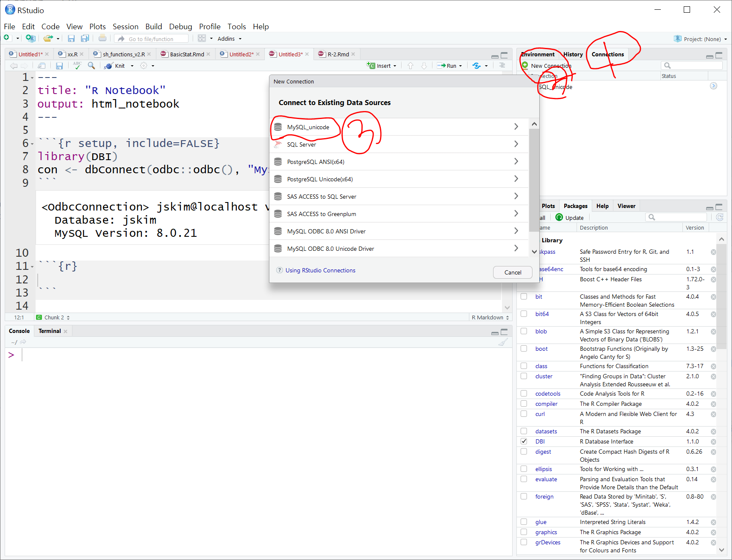
Task: Toggle the foreign package checkbox
Action: pos(524,496)
